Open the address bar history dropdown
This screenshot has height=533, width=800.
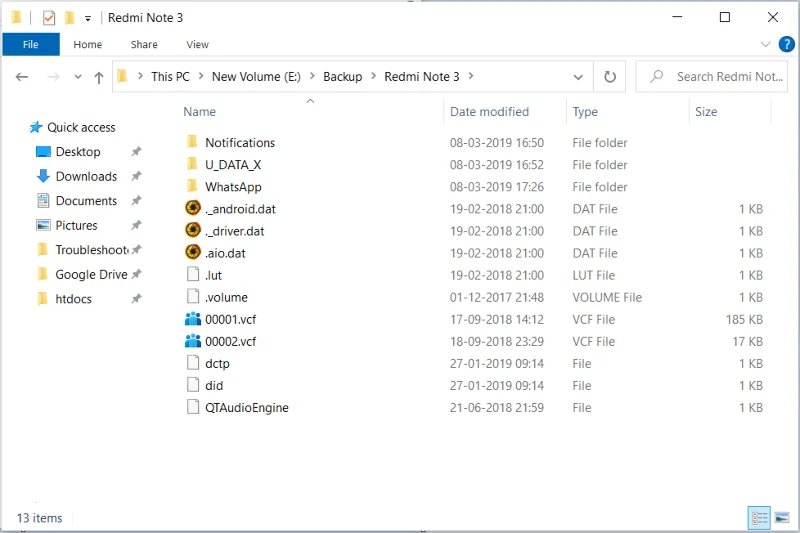point(578,78)
